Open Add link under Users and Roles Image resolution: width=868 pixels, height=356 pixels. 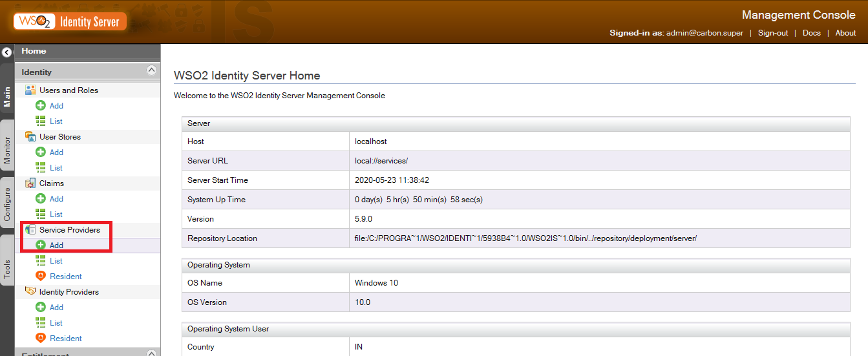[56, 106]
